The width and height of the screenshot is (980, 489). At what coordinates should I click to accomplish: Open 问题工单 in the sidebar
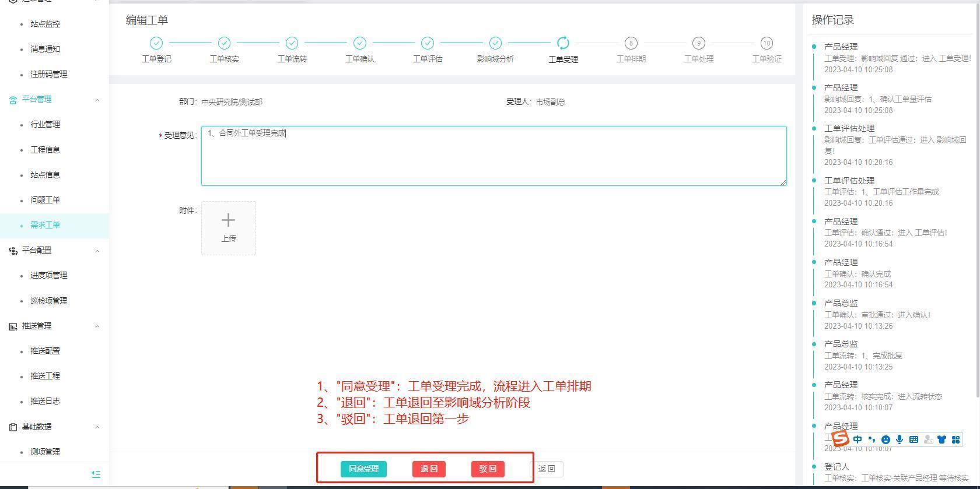[x=45, y=200]
